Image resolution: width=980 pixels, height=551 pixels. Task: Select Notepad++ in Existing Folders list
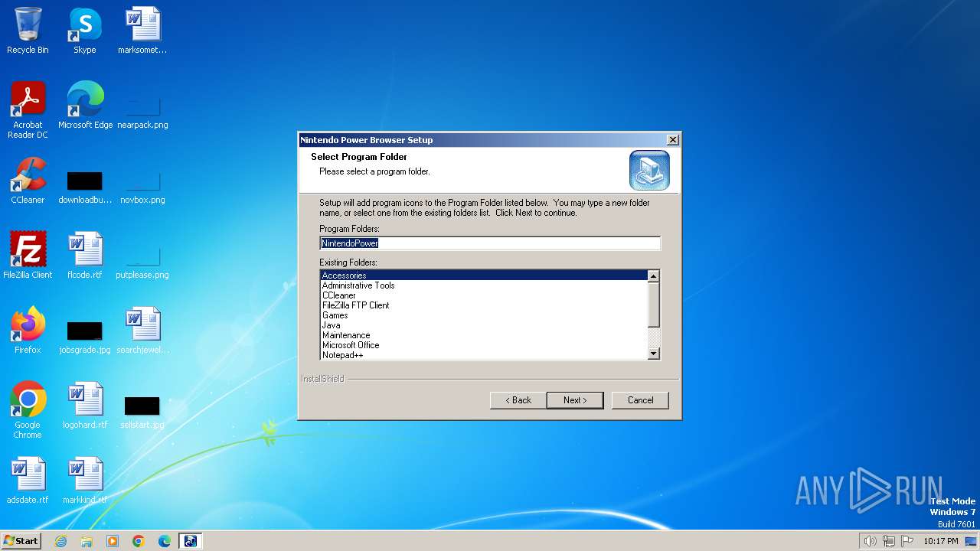click(484, 355)
